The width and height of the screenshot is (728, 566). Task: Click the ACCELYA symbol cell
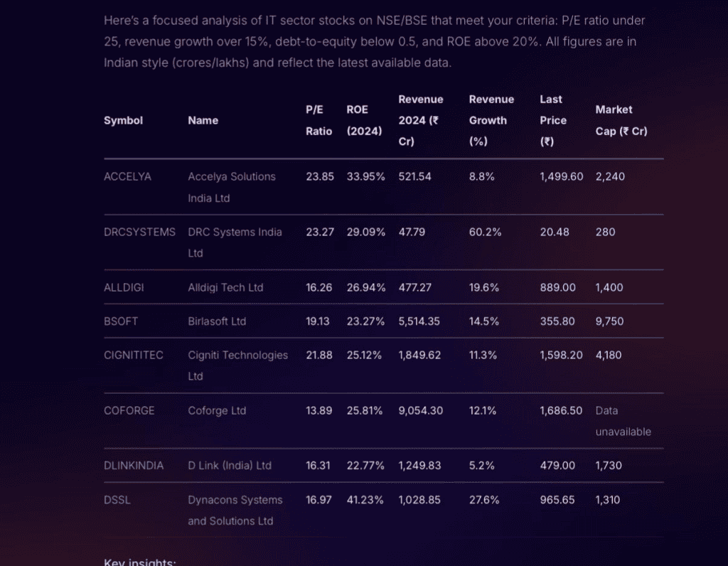[127, 176]
